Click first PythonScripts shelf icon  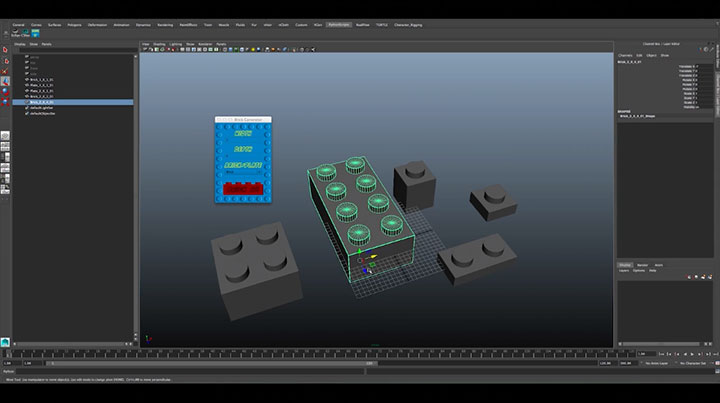point(16,33)
